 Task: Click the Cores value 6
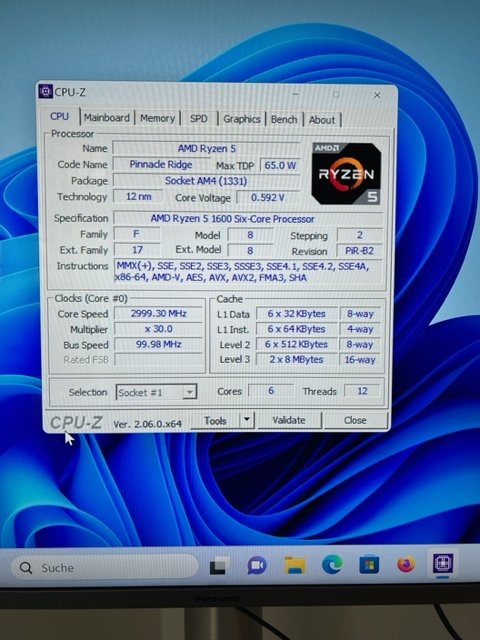271,391
